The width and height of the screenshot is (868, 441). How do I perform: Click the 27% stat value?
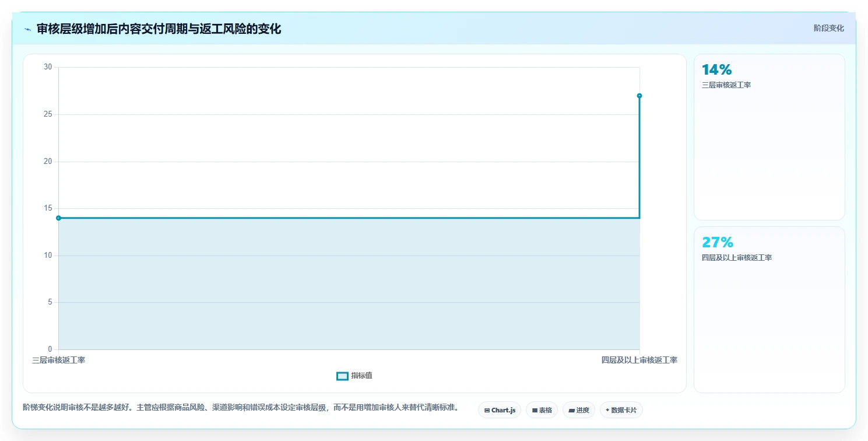(718, 242)
